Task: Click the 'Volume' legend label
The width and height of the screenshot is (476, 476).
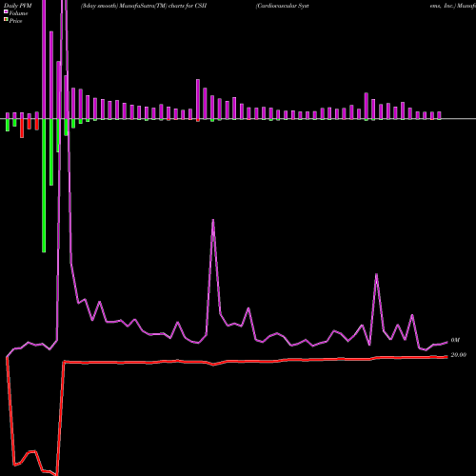Action: coord(18,13)
